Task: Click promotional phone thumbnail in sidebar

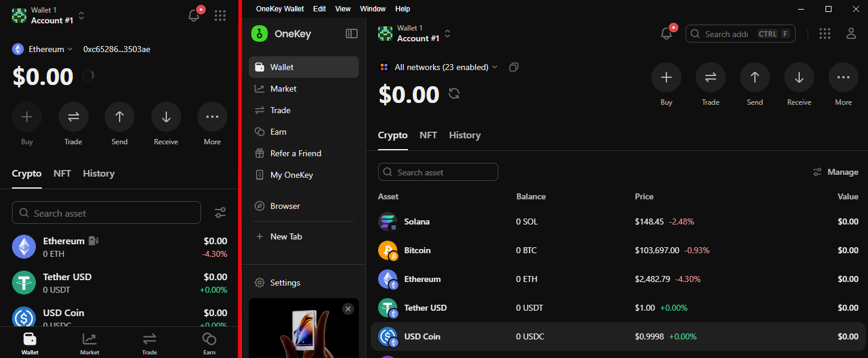Action: point(304,328)
